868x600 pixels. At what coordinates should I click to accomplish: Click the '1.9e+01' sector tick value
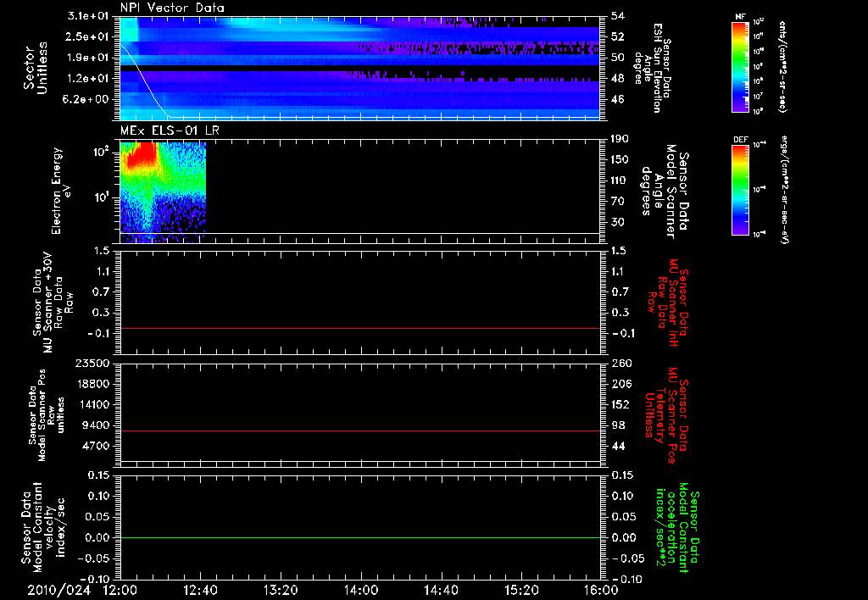(x=88, y=58)
